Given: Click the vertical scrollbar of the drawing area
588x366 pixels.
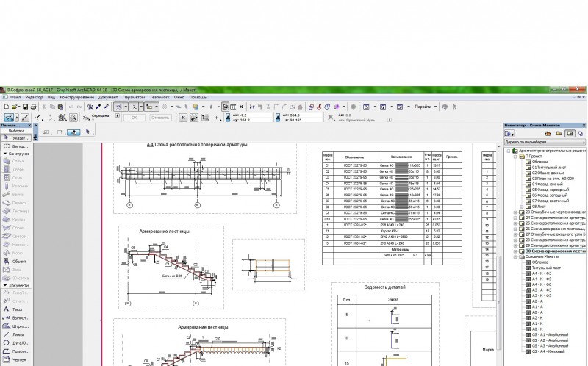Looking at the screenshot, I should point(499,303).
